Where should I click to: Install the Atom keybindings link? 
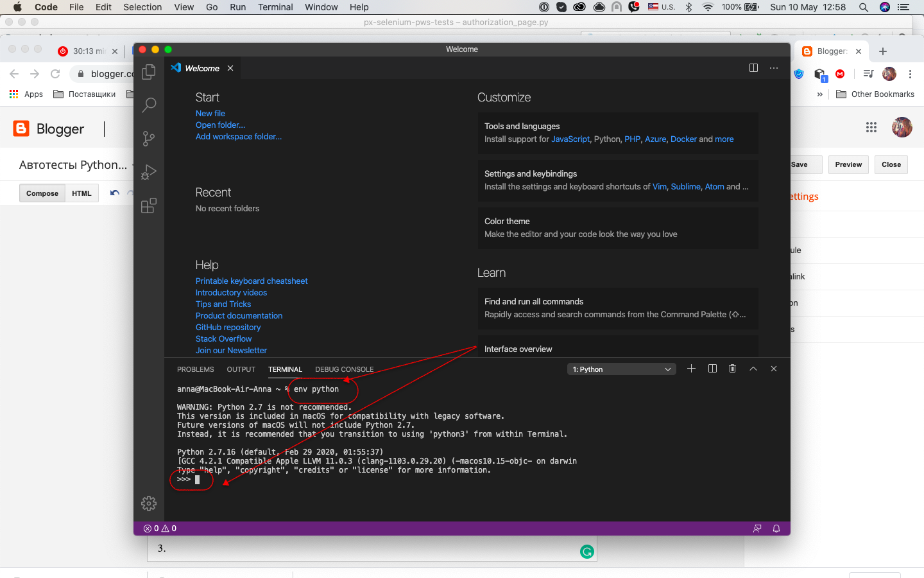(715, 187)
